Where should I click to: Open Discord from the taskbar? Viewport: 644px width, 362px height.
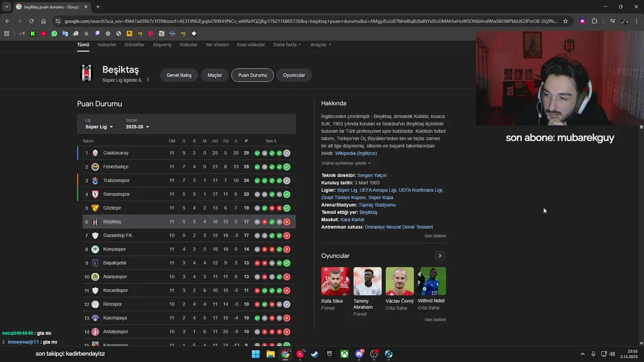click(x=359, y=354)
